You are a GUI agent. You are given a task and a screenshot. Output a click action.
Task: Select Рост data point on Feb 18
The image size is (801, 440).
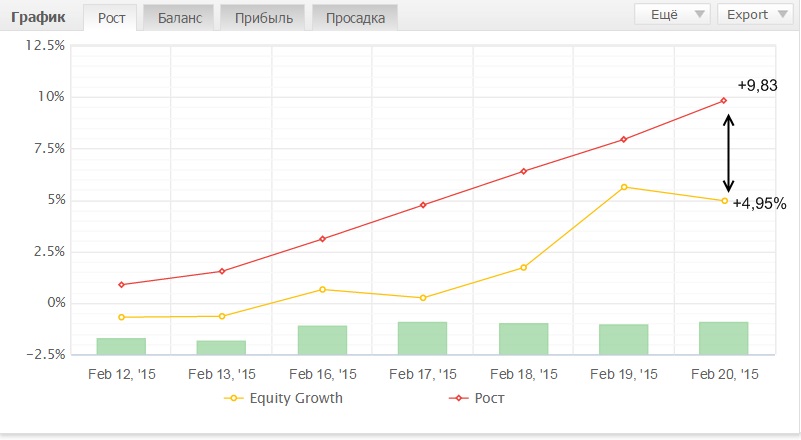point(524,171)
